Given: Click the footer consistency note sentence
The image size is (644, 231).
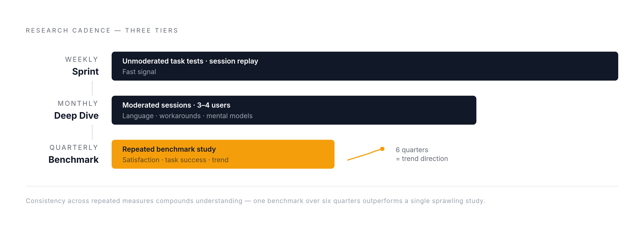Looking at the screenshot, I should point(255,201).
